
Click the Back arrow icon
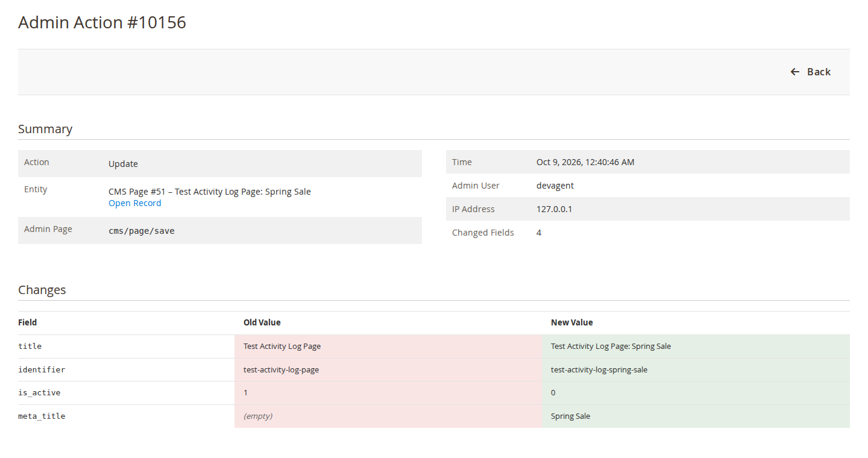794,72
